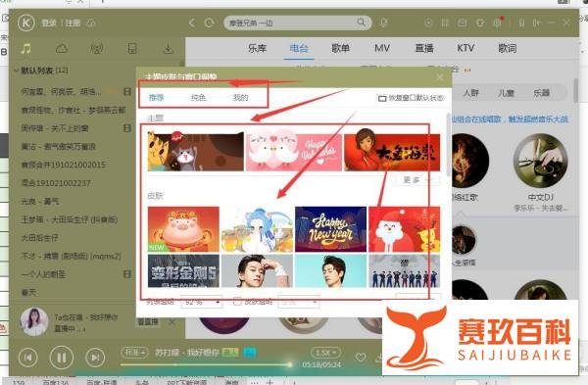Screen dimensions: 588x385
Task: Click the cloud icon next to 注册
Action: (91, 23)
